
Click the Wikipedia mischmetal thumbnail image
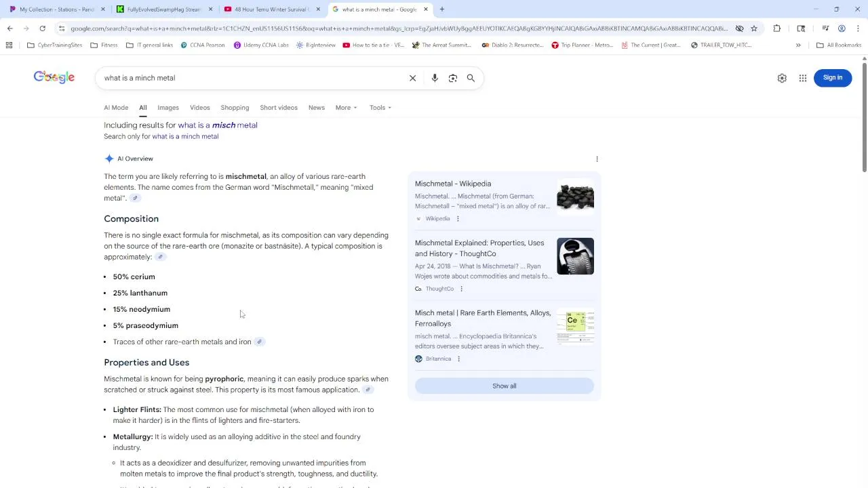575,197
